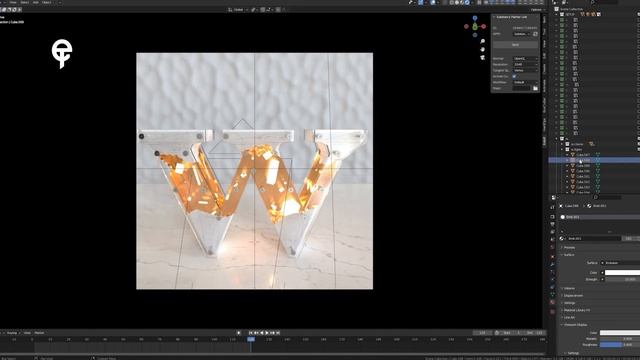This screenshot has width=640, height=360.
Task: Play the animation forward
Action: 267,333
